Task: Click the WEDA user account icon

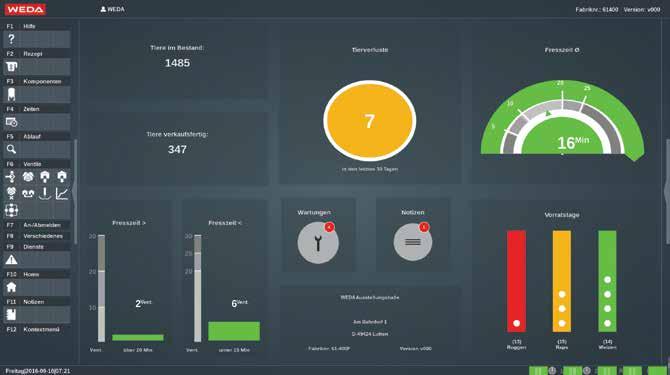Action: click(103, 9)
